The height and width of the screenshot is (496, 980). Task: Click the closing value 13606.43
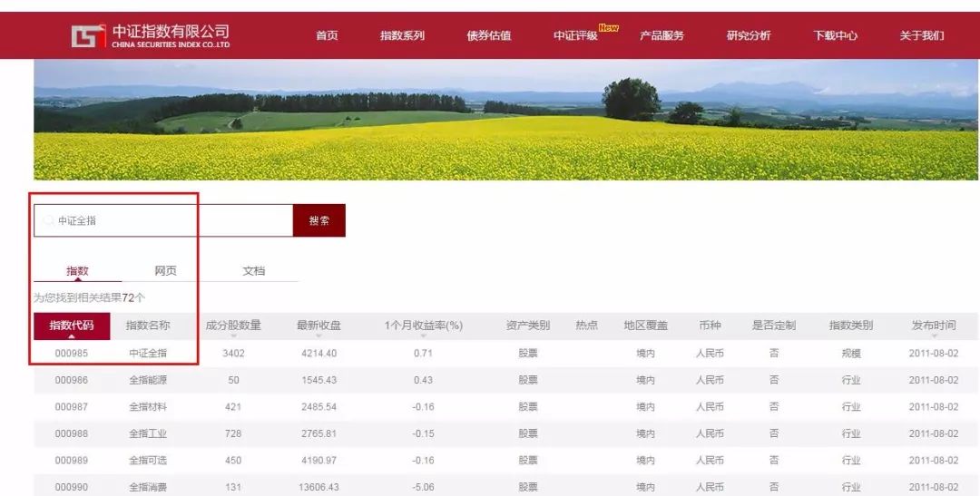tap(318, 487)
